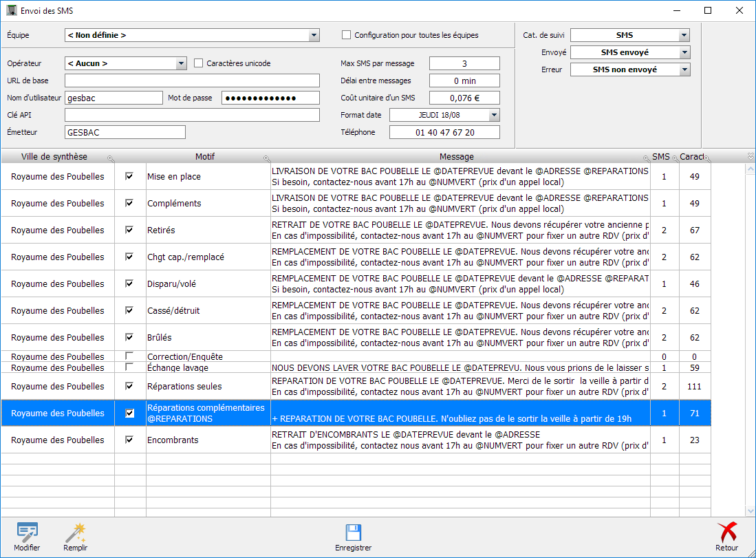
Task: Enable the Caractères unicode checkbox
Action: [199, 63]
